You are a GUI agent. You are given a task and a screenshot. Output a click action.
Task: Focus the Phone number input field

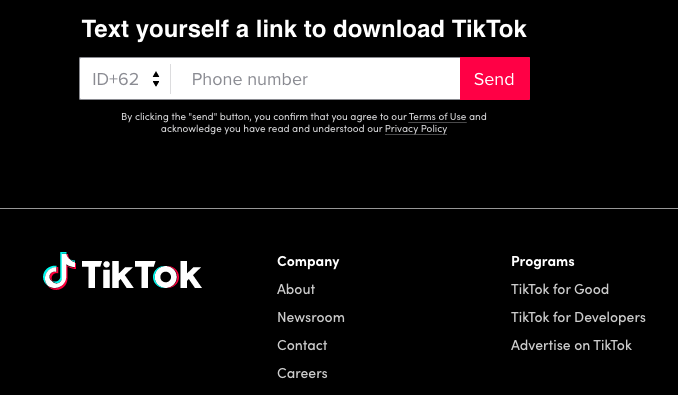click(316, 79)
